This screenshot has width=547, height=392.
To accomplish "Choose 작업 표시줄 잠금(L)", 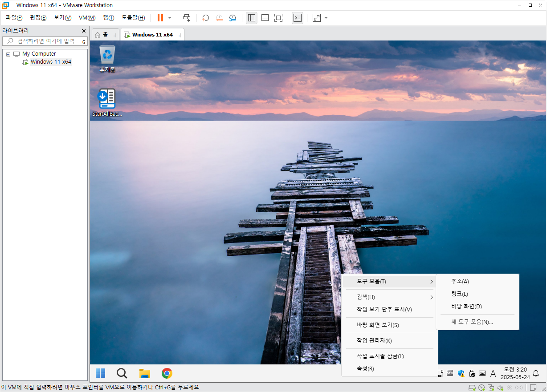I will (x=390, y=356).
